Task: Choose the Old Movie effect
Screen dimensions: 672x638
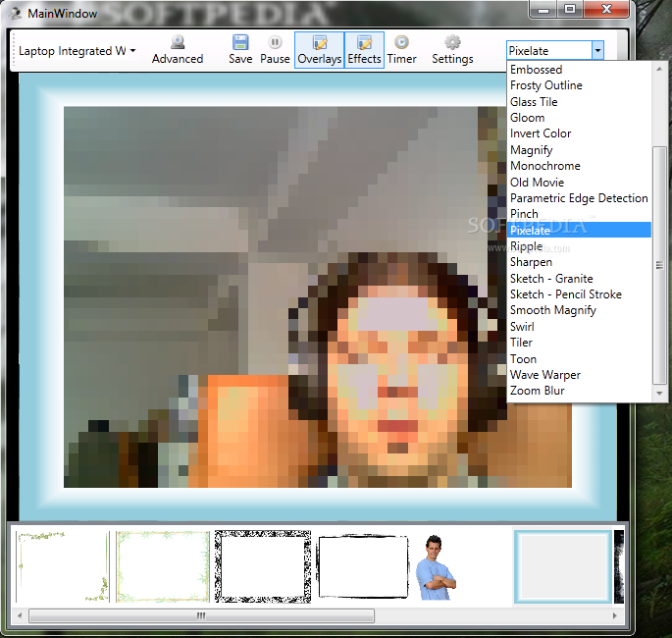Action: pos(579,182)
